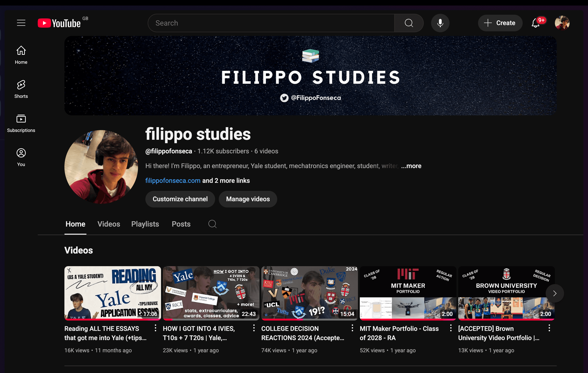588x373 pixels.
Task: Click the Manage videos button
Action: pos(248,199)
